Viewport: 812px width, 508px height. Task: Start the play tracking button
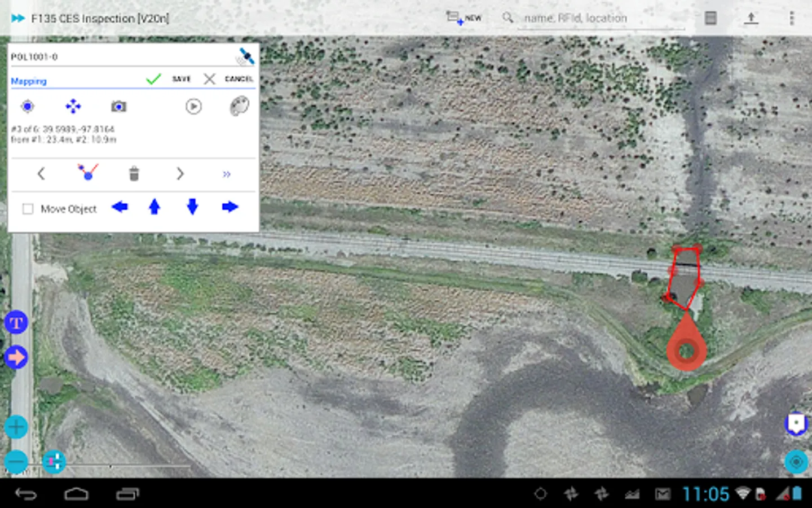(x=193, y=106)
